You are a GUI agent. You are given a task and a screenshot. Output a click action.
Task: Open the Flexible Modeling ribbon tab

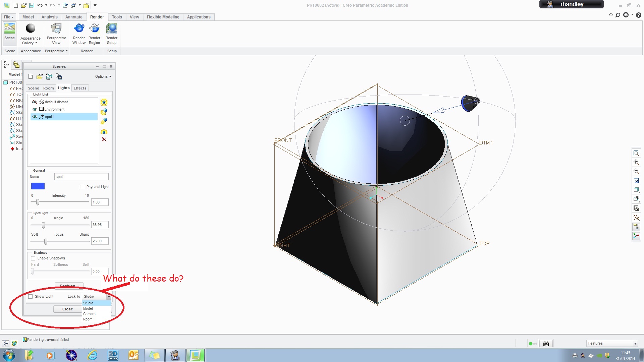tap(163, 17)
